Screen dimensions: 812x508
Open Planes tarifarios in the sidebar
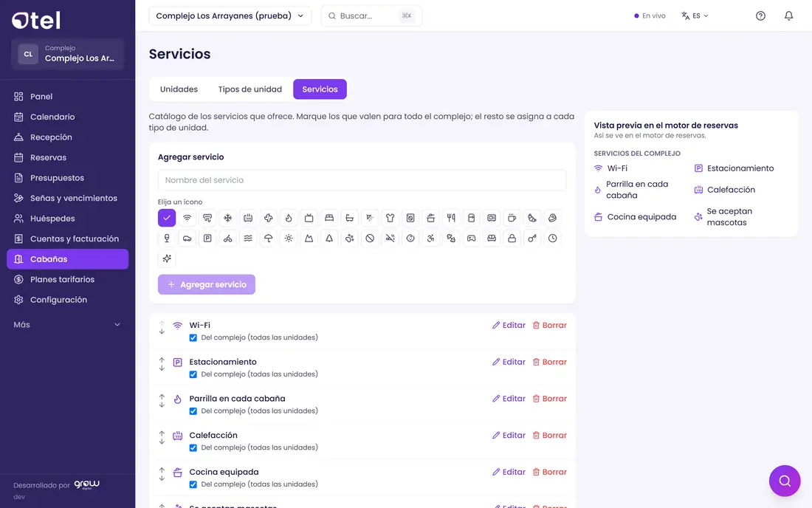point(67,280)
